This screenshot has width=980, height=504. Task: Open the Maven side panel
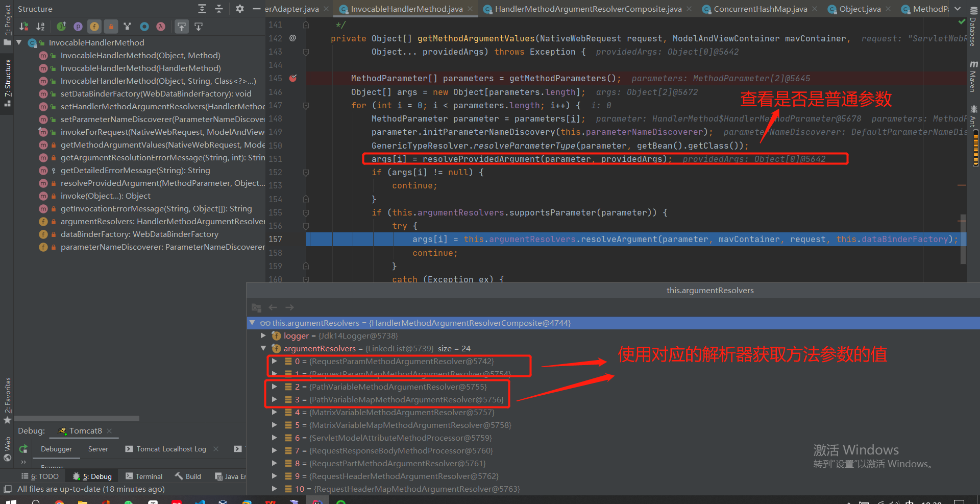[x=973, y=77]
